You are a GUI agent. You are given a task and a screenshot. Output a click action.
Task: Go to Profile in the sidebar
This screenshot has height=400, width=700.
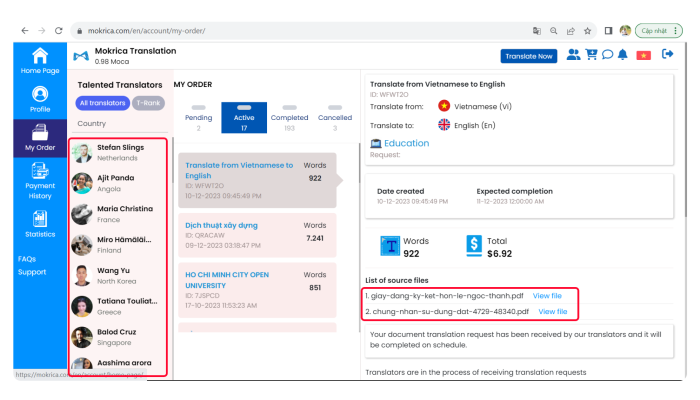tap(40, 99)
